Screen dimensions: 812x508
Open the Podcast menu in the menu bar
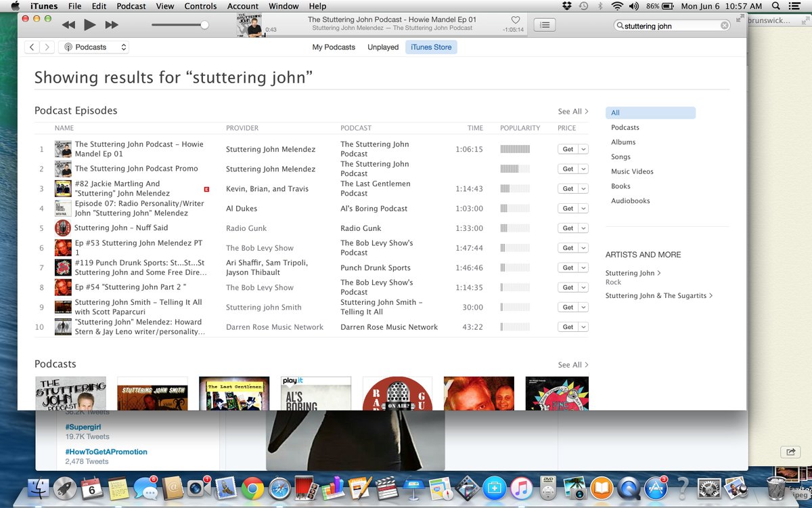(131, 6)
